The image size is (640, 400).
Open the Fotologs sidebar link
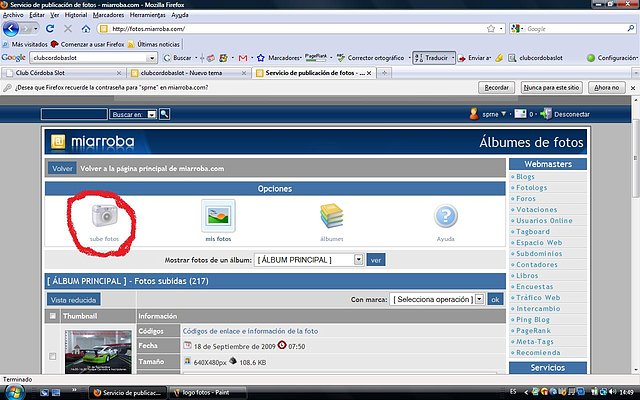click(531, 188)
